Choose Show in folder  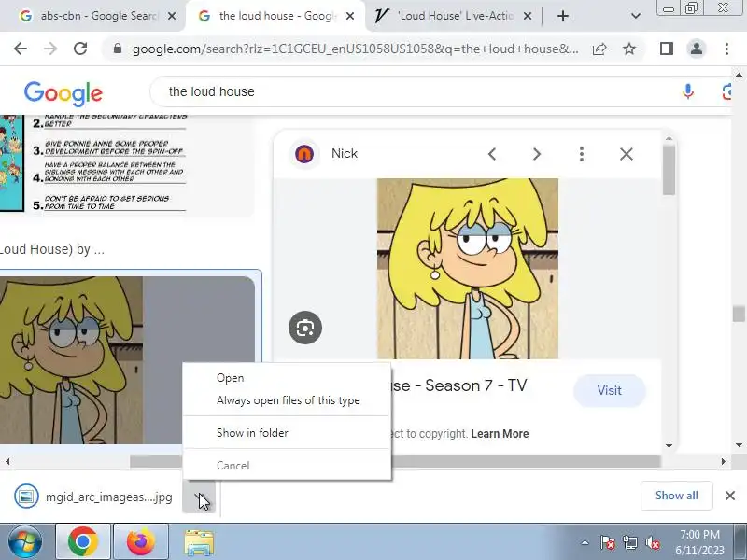click(x=287, y=433)
